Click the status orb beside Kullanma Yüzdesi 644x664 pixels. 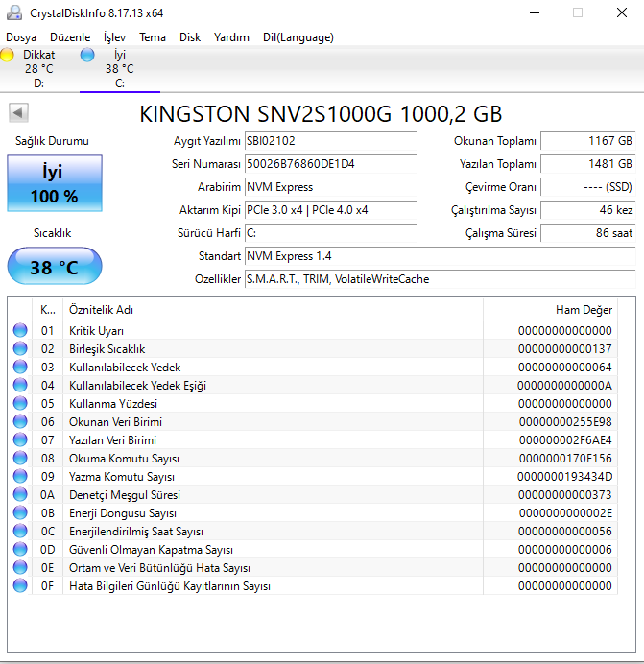point(20,404)
